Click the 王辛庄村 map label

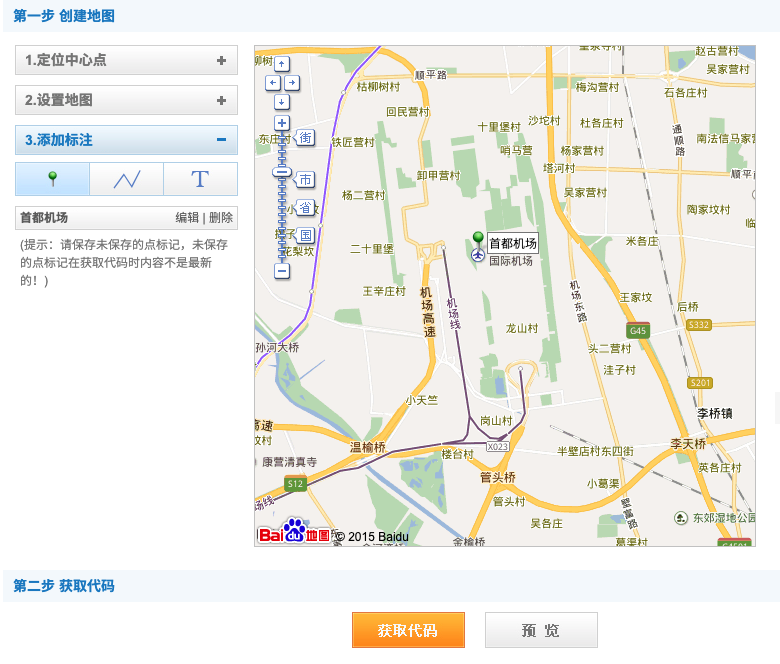(x=384, y=291)
